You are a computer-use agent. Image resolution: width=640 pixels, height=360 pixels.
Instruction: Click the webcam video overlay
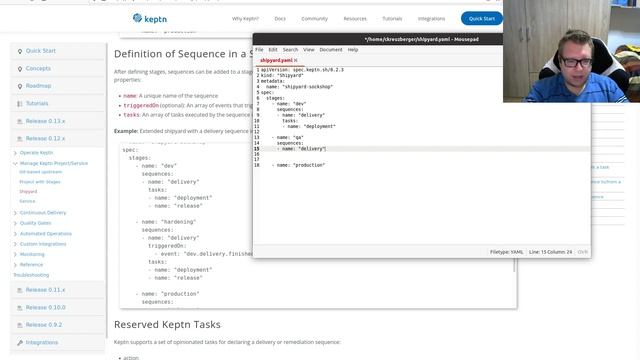[x=571, y=51]
